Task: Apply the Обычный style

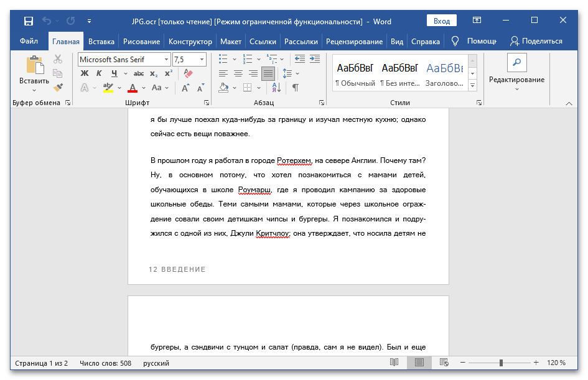Action: pos(355,74)
